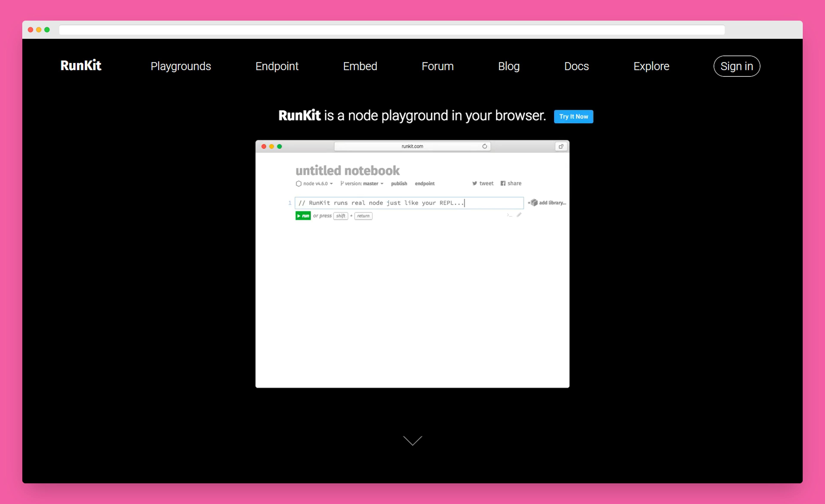Viewport: 825px width, 504px height.
Task: Click the red close dot of the outer window
Action: point(31,30)
